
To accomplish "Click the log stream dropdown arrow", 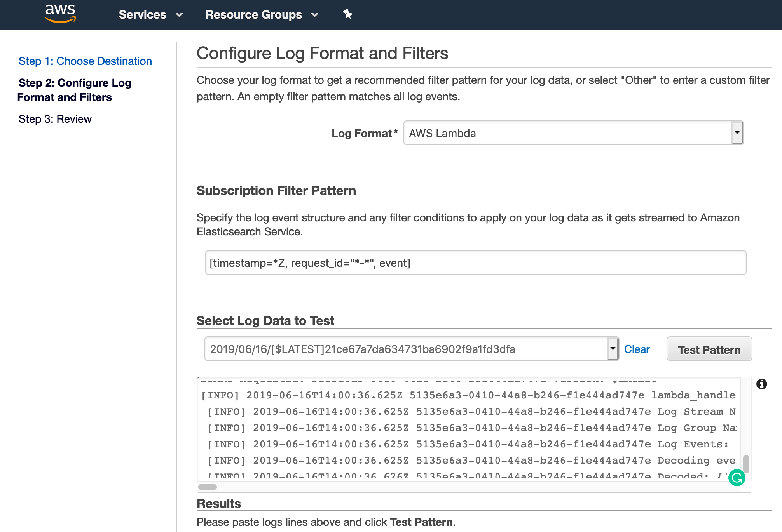I will click(x=613, y=349).
